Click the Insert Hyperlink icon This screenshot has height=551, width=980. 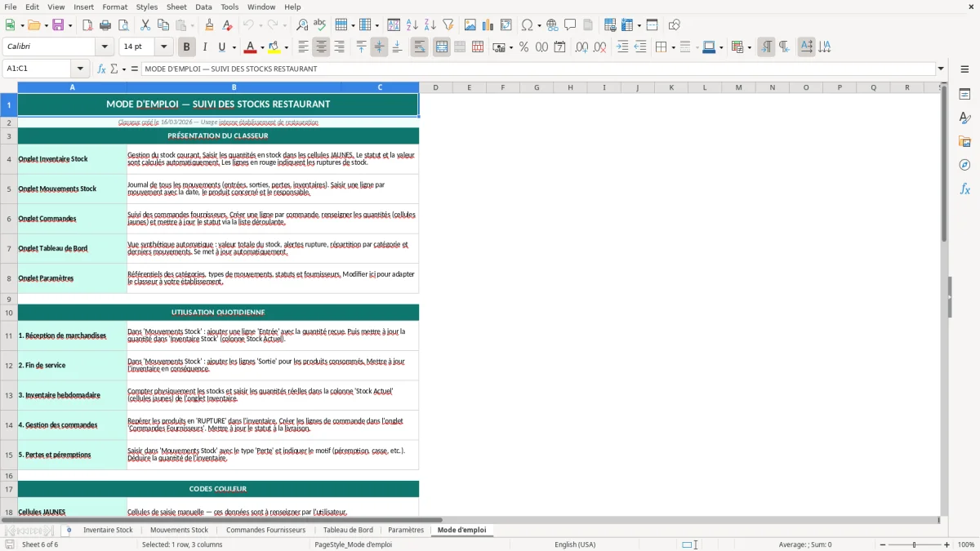[x=552, y=25]
